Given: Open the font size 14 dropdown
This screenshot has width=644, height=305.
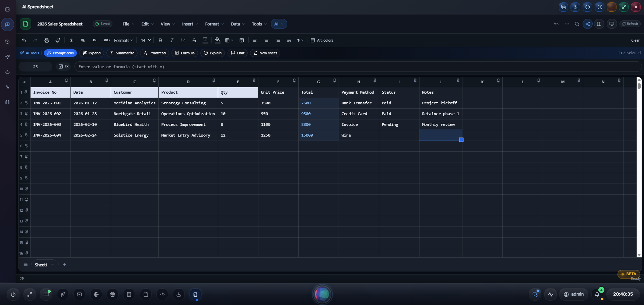Looking at the screenshot, I should (x=146, y=40).
